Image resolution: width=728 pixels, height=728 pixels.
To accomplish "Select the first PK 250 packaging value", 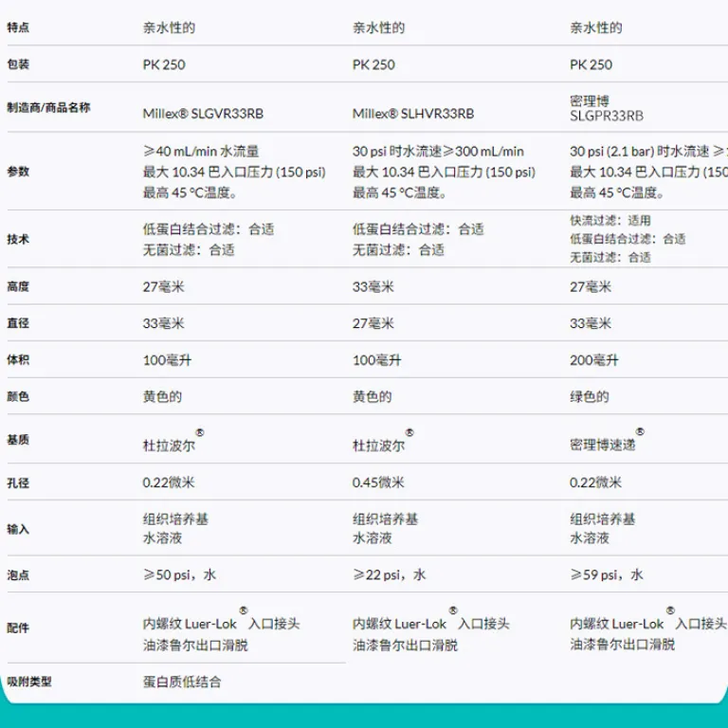I will 164,64.
